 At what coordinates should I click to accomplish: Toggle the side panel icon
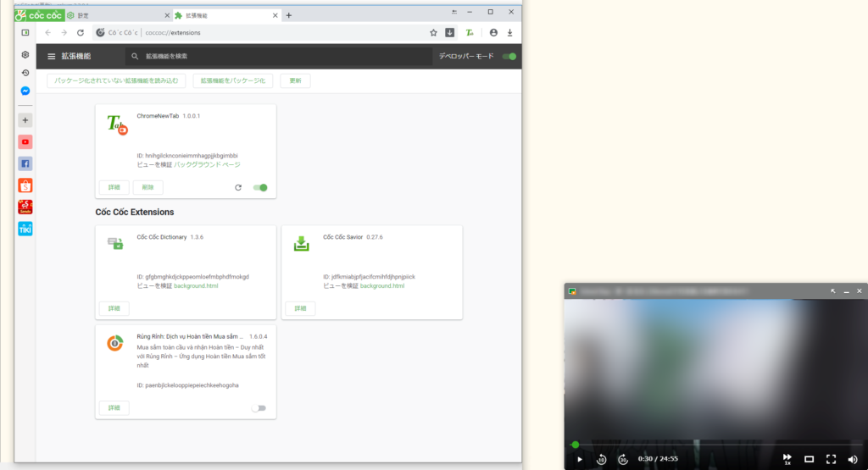coord(25,33)
